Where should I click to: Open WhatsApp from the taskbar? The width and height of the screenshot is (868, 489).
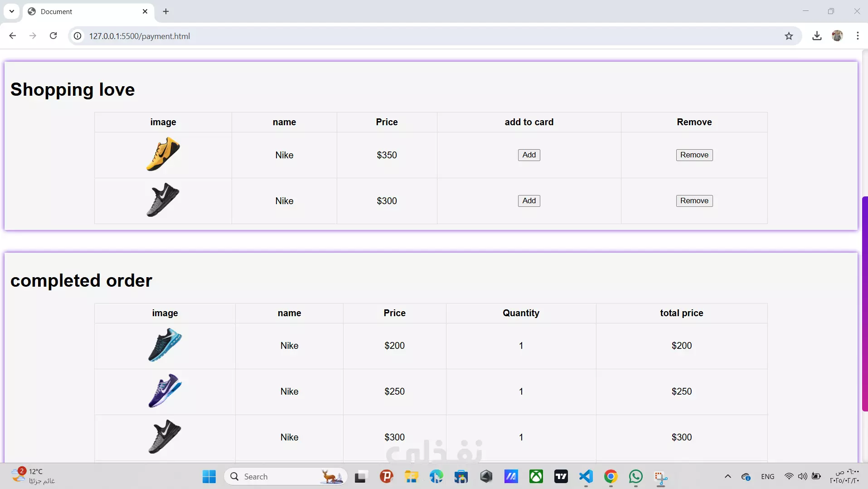pos(636,476)
